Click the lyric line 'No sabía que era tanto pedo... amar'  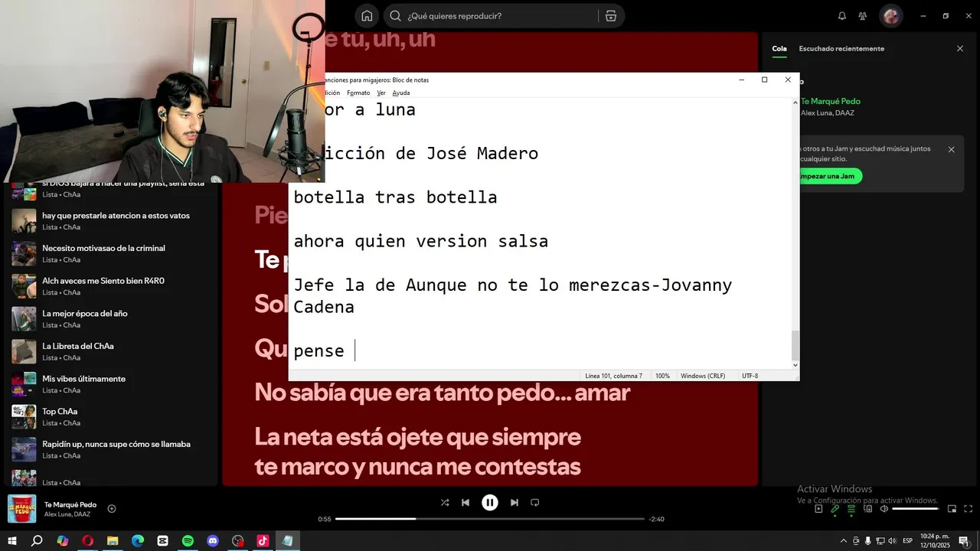(442, 393)
